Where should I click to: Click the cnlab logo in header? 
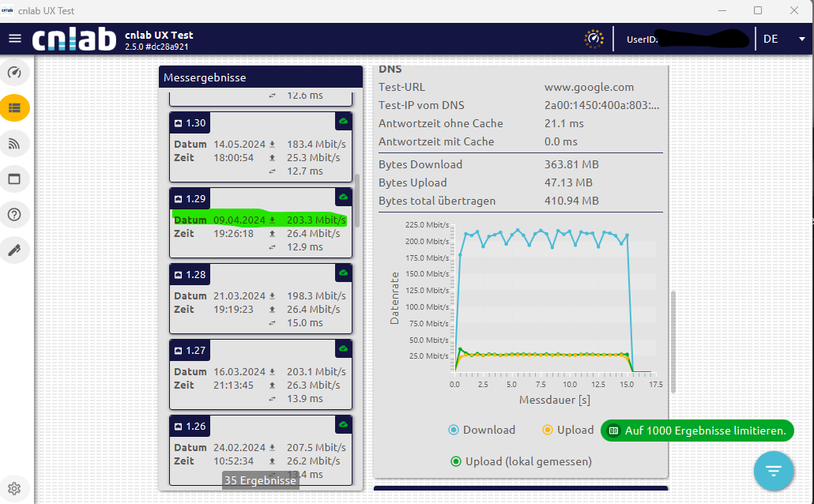(x=74, y=39)
